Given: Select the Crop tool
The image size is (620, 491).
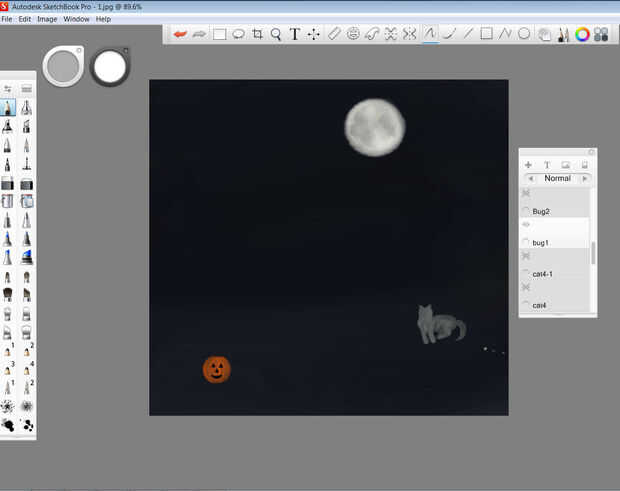Looking at the screenshot, I should [x=257, y=34].
